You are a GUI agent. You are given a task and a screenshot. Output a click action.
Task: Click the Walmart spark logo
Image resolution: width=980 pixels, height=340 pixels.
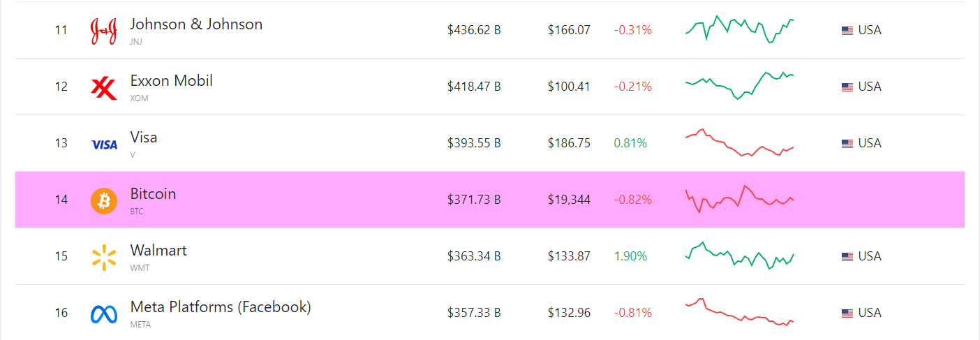pyautogui.click(x=104, y=257)
